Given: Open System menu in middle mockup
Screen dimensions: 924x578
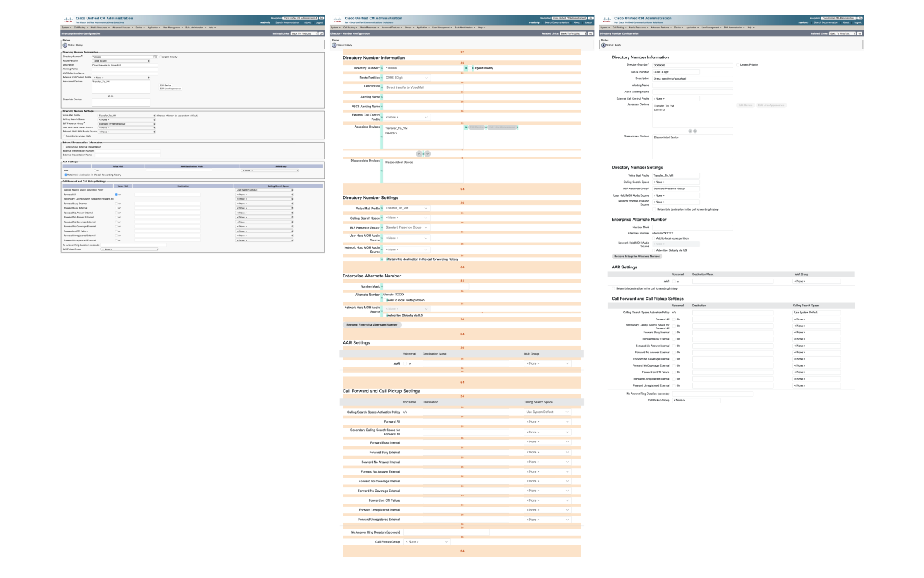Looking at the screenshot, I should click(335, 28).
